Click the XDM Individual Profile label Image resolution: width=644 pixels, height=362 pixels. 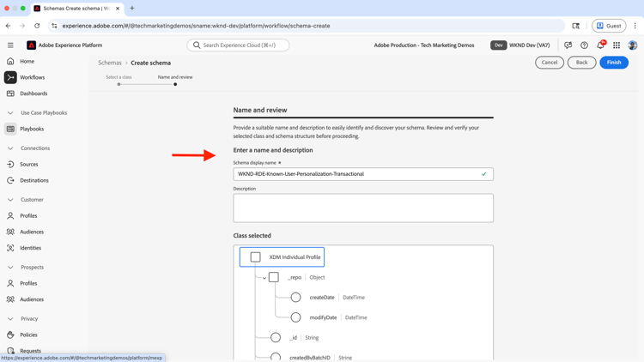pos(295,257)
